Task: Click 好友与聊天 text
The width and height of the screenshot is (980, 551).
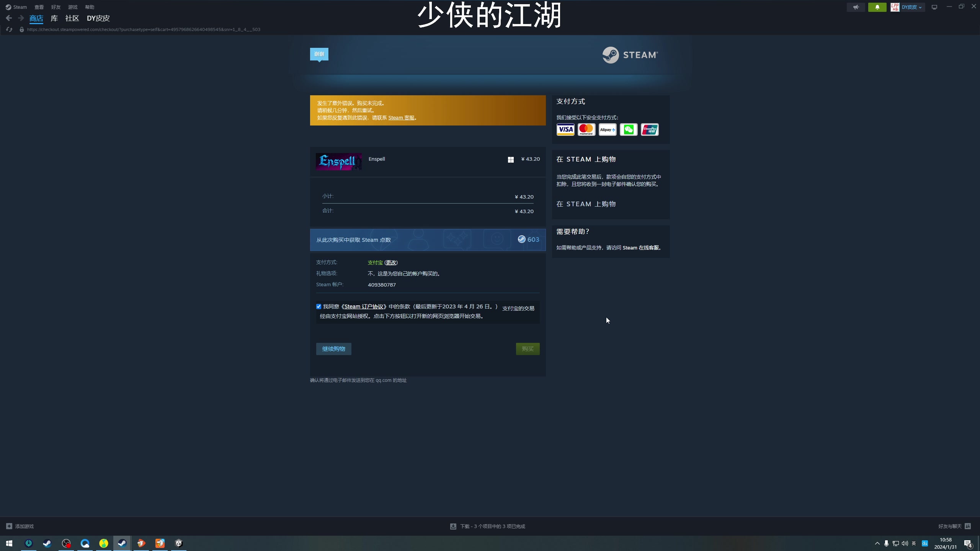Action: click(x=950, y=526)
